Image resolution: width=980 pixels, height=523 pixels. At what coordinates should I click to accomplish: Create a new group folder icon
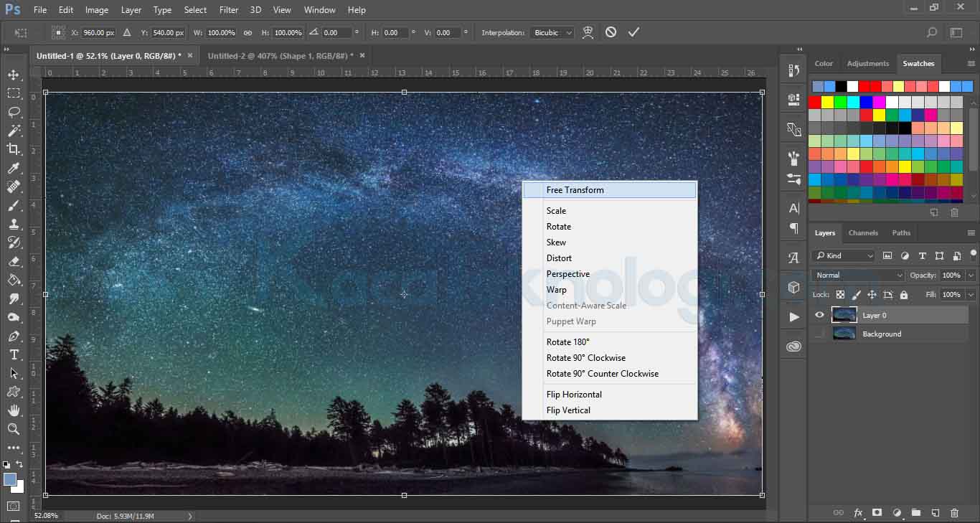tap(916, 512)
